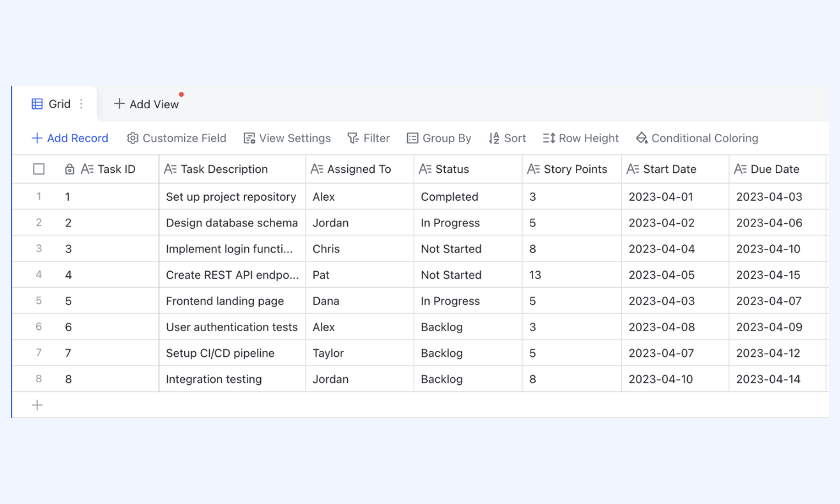Open Group By options

(439, 138)
